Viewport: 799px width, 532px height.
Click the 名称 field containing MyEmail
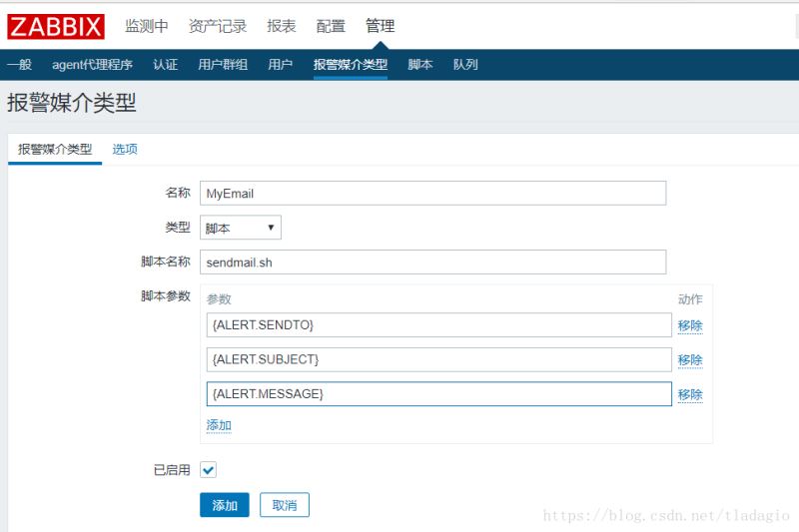(432, 193)
